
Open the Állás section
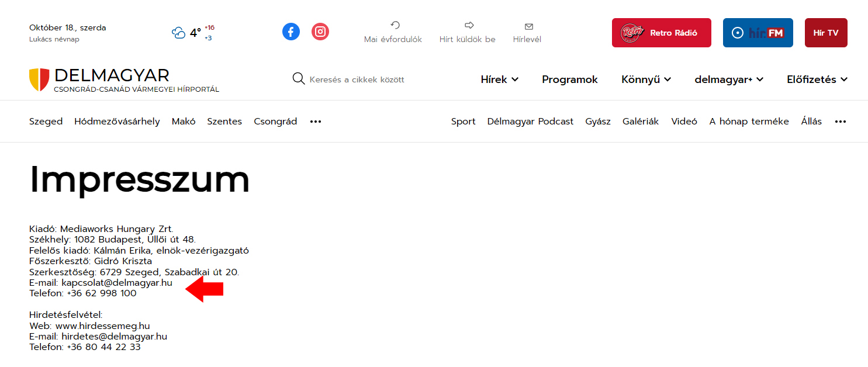pos(811,122)
